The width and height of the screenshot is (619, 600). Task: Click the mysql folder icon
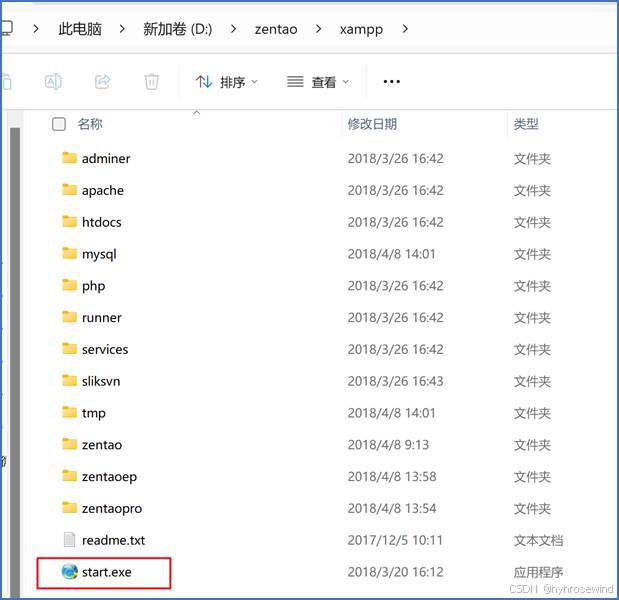(x=69, y=253)
